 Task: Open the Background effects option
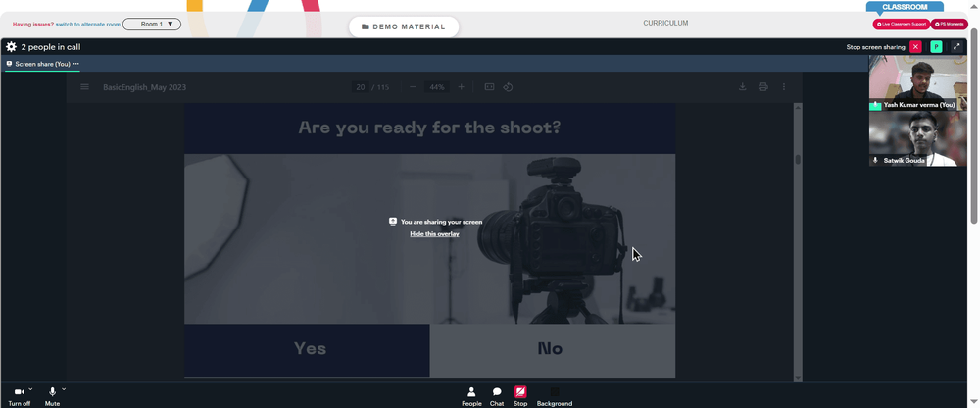555,397
